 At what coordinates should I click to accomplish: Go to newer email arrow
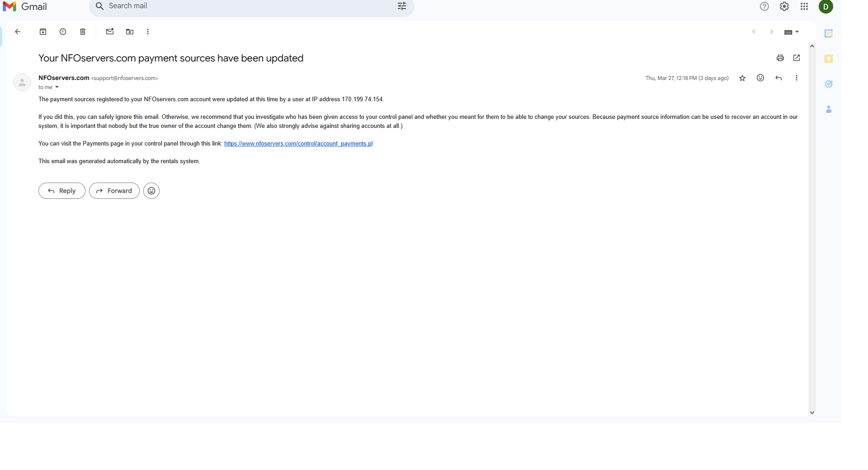coord(754,32)
